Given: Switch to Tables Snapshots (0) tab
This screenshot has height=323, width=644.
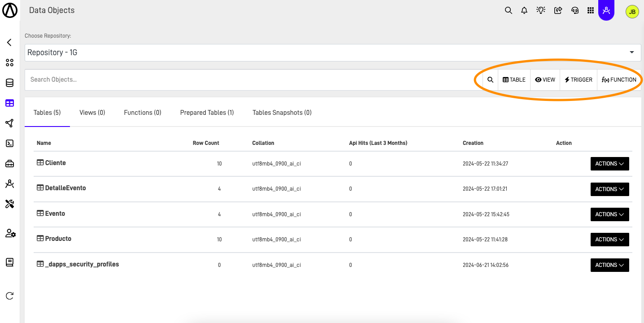Looking at the screenshot, I should 282,113.
